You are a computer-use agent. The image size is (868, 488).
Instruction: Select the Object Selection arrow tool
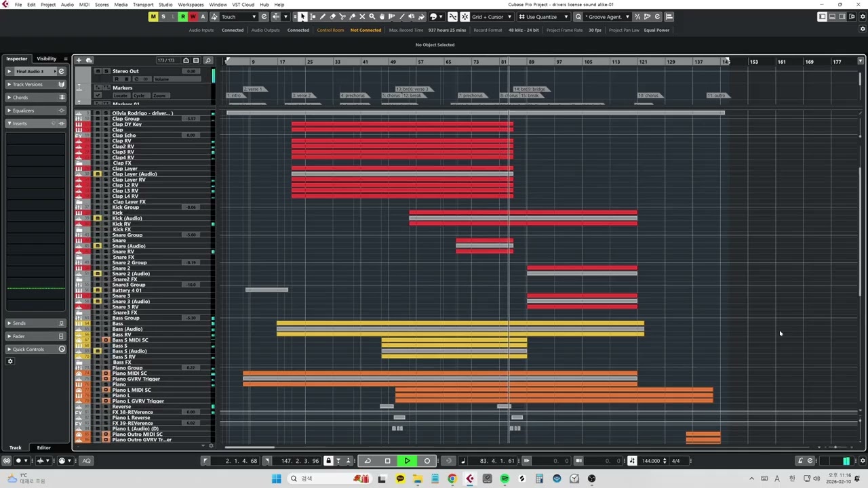[x=302, y=17]
